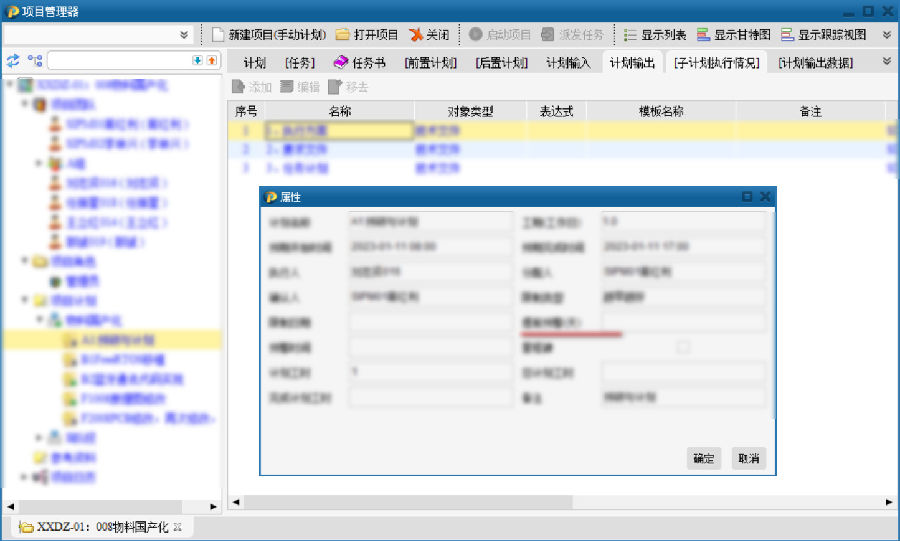Screen dimensions: 900x541
Task: Click the refresh arrows icon above tree
Action: pos(13,61)
